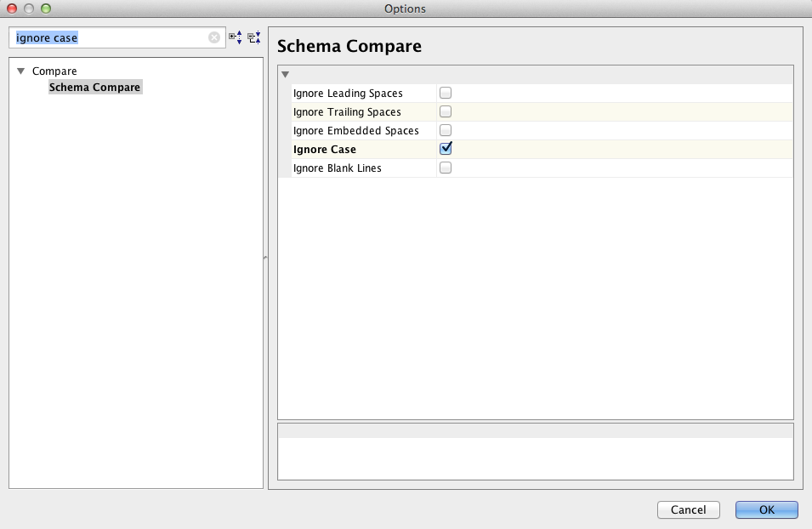Viewport: 812px width, 529px height.
Task: Select the Ignore Leading Spaces label
Action: (348, 94)
